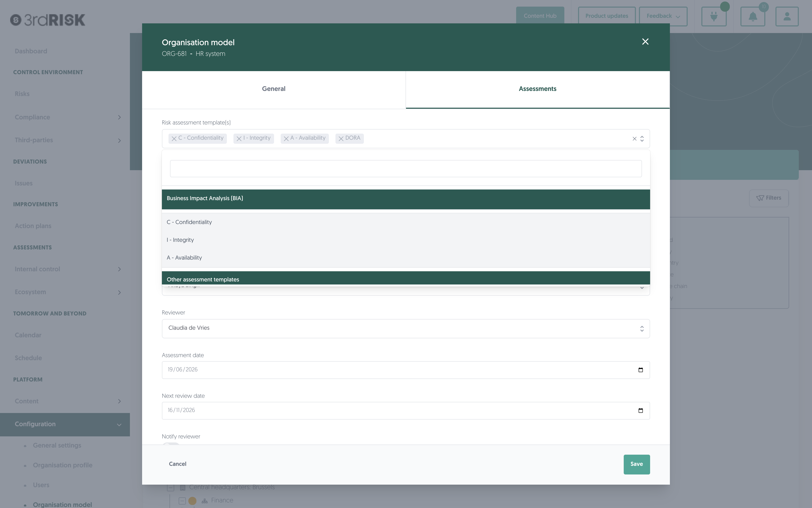This screenshot has height=508, width=812.
Task: Open the Feedback dropdown
Action: click(x=663, y=16)
